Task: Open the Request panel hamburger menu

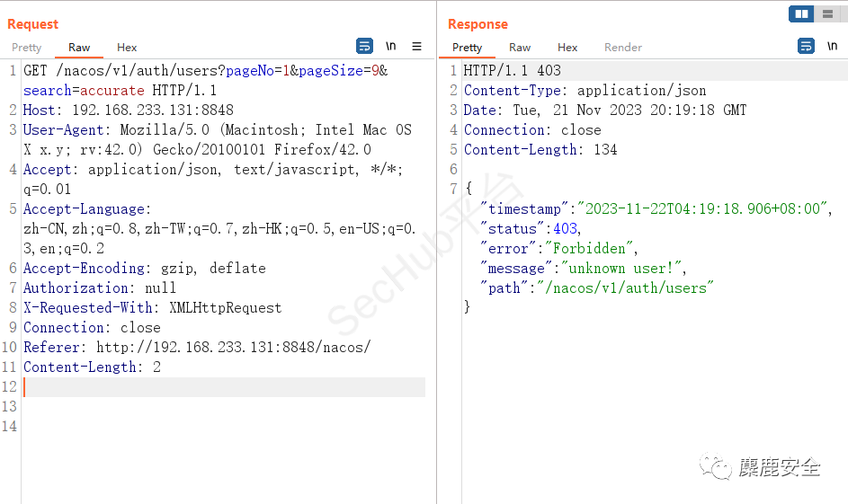Action: tap(417, 46)
